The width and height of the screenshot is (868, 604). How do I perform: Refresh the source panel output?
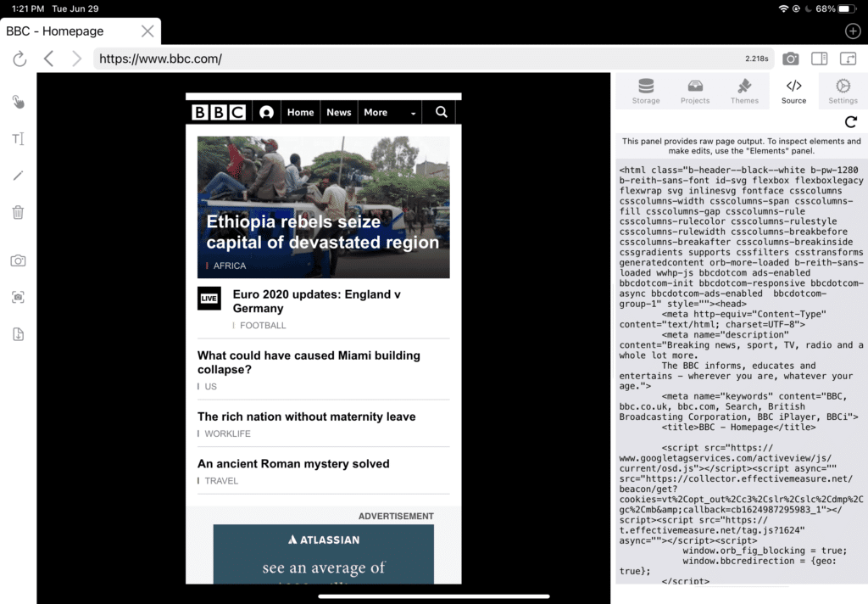click(x=851, y=122)
